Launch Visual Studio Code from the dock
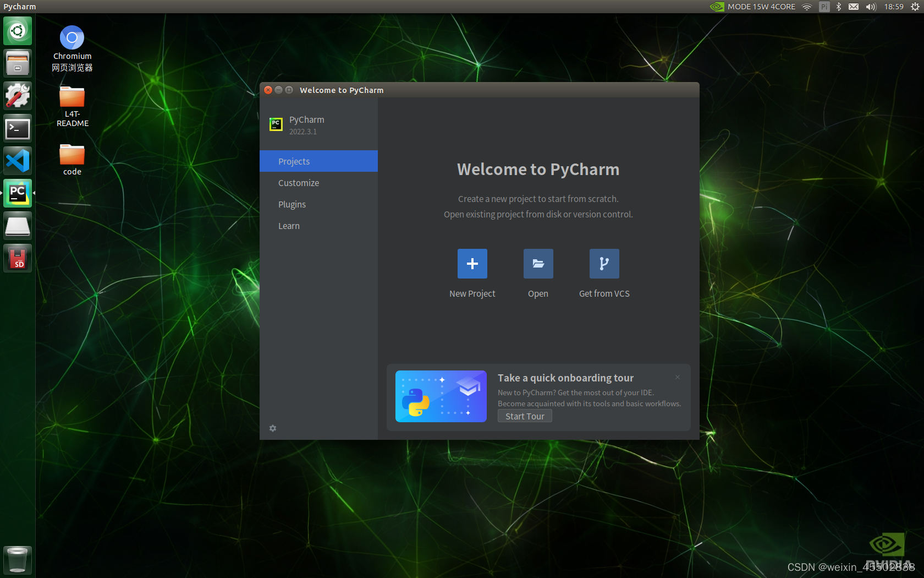 coord(17,160)
